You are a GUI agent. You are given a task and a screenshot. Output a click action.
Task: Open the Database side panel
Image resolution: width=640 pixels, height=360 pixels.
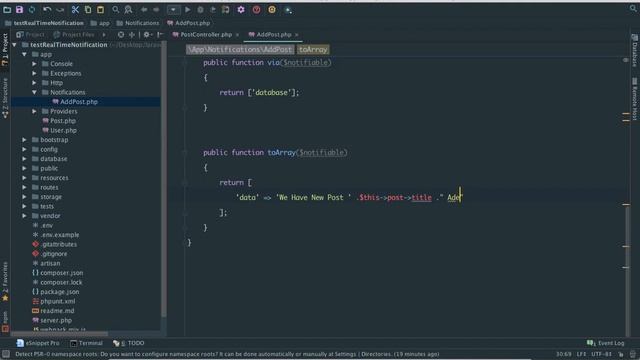(x=635, y=51)
